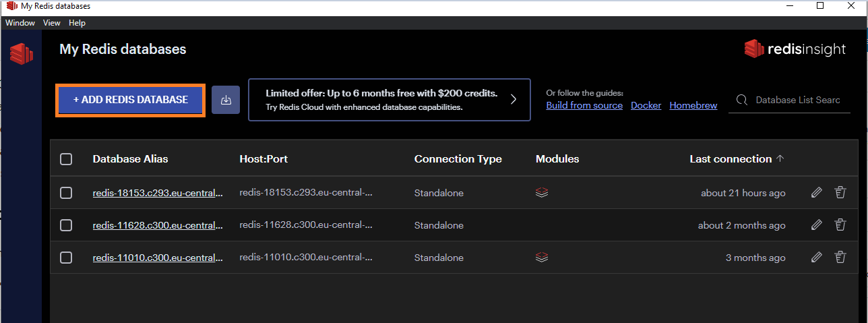
Task: Toggle the select-all checkbox in table header
Action: pos(66,159)
